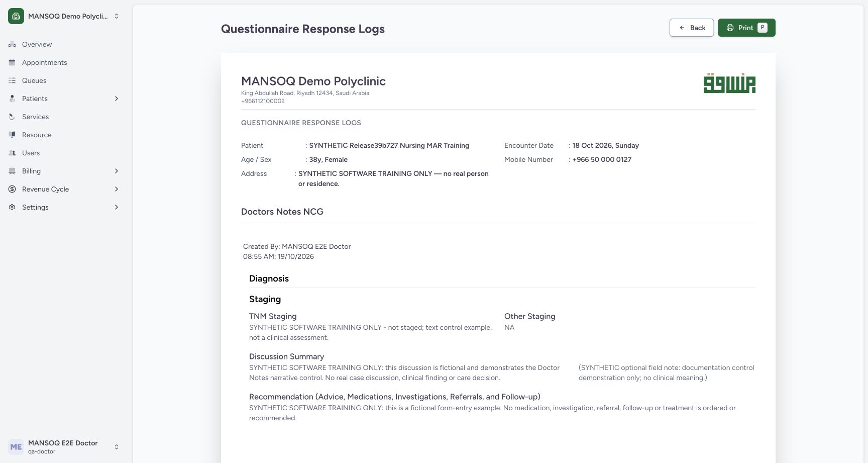Click the 'Discussion Summary' label
Image resolution: width=868 pixels, height=463 pixels.
286,356
